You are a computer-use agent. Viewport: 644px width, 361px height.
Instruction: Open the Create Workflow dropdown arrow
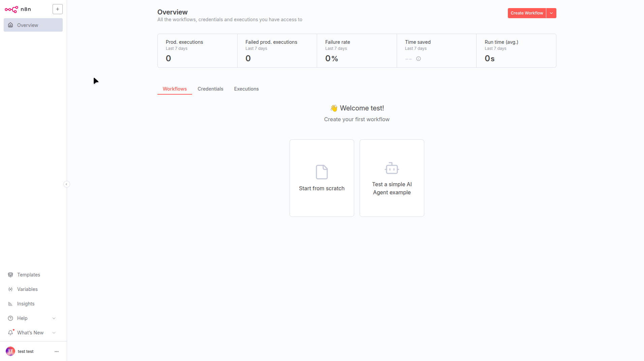551,13
